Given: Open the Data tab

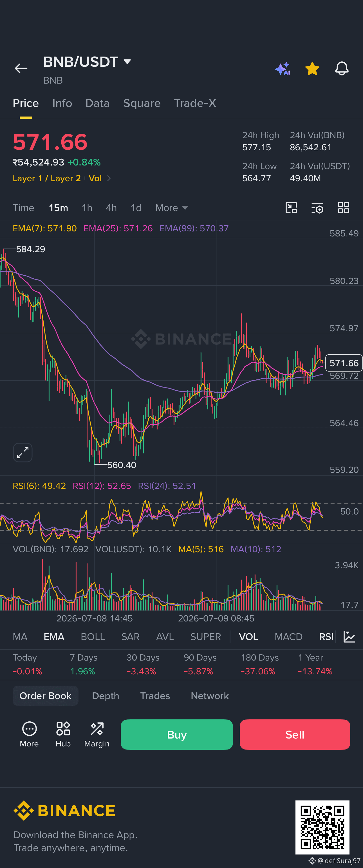Looking at the screenshot, I should (x=97, y=103).
